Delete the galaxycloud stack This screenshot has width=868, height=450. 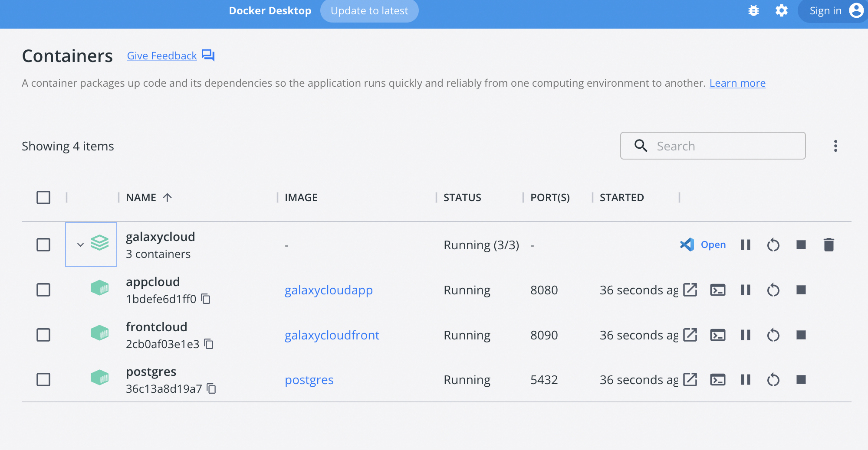click(x=829, y=245)
